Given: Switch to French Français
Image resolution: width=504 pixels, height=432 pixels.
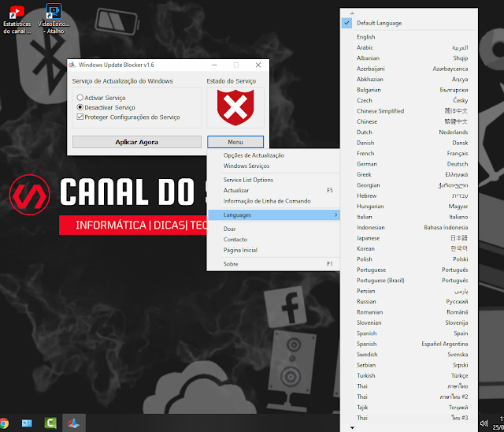Looking at the screenshot, I should tap(409, 154).
